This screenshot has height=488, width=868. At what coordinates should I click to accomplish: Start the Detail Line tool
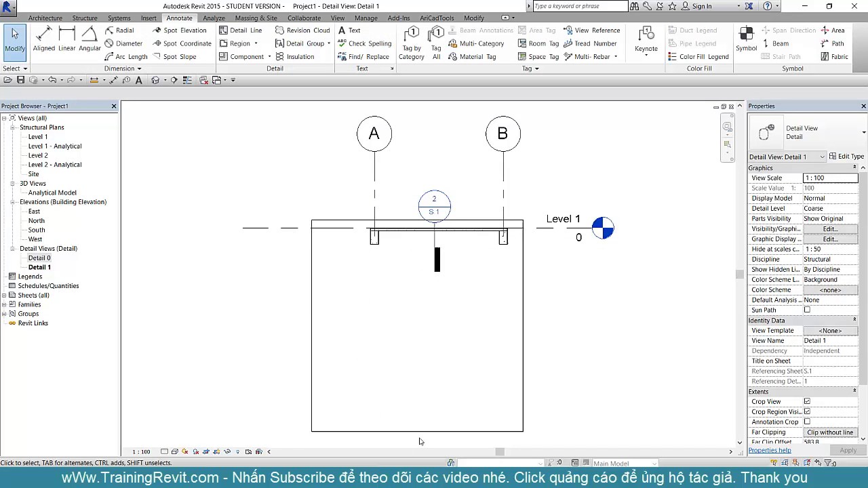coord(241,30)
